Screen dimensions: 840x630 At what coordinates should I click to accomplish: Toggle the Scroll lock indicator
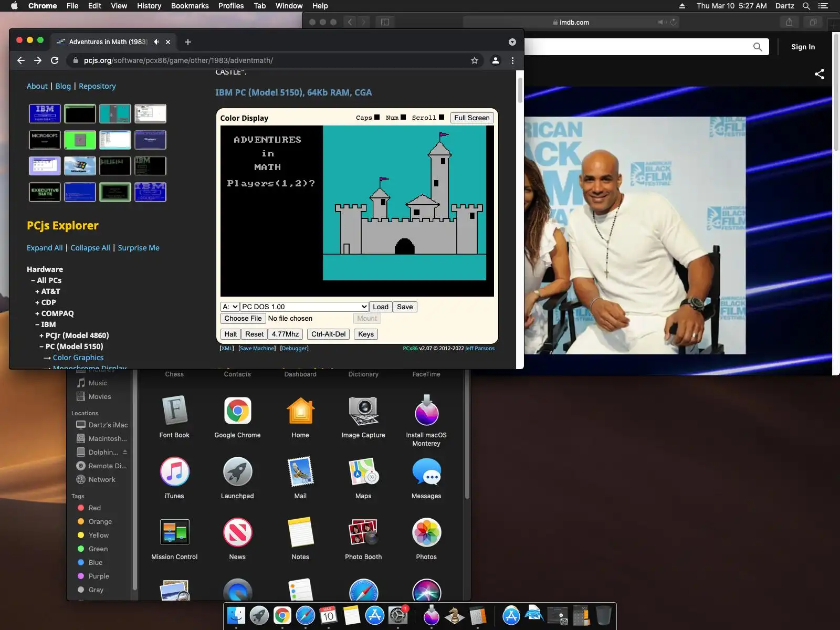tap(442, 118)
